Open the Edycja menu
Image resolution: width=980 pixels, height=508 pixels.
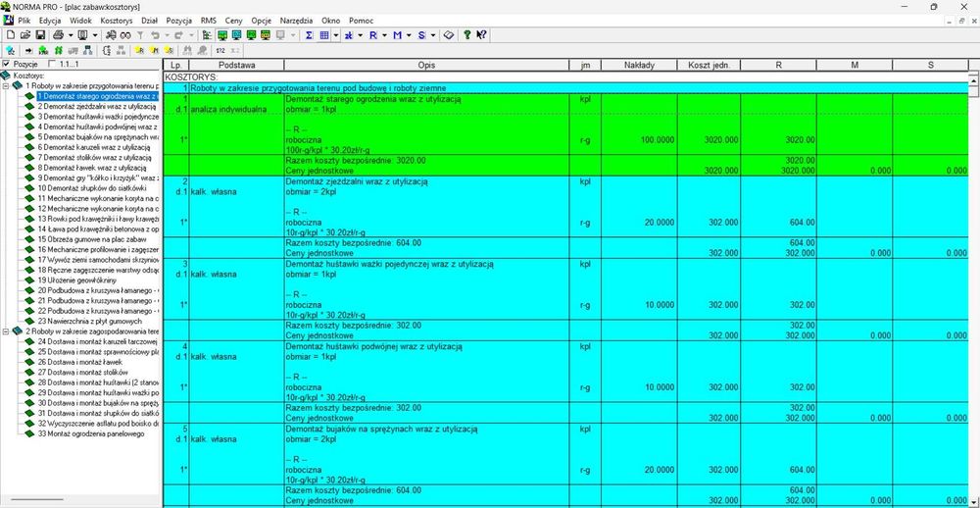point(50,21)
